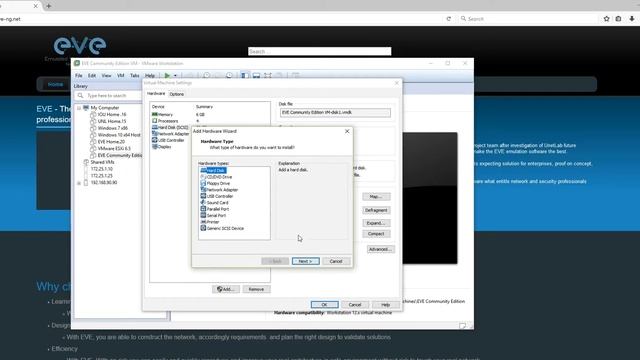
Task: Click the browser Search box
Action: [529, 19]
